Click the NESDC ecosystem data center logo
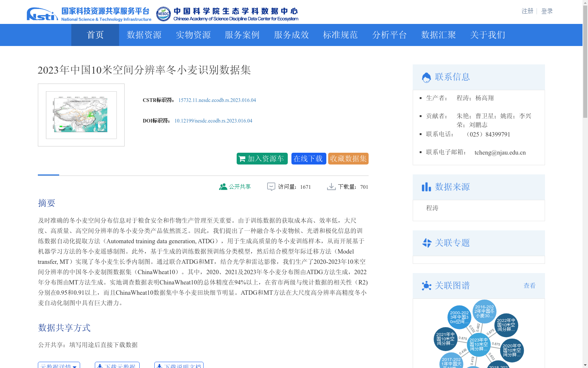 (x=227, y=14)
